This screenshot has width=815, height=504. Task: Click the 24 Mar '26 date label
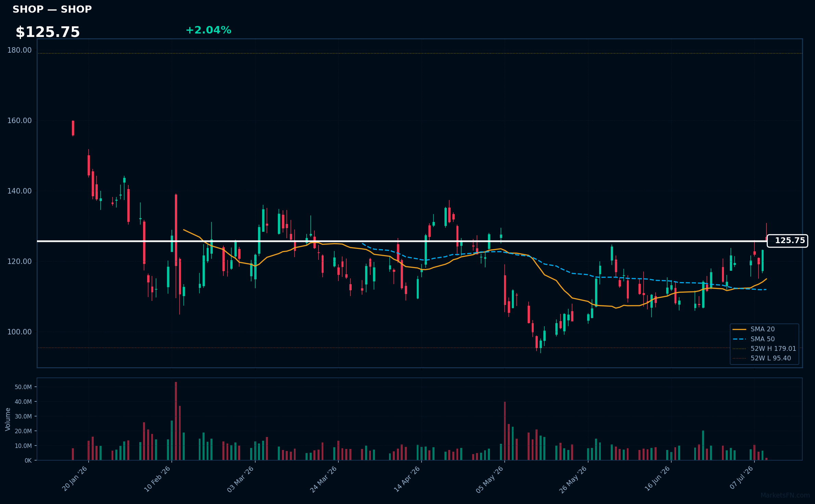(323, 479)
